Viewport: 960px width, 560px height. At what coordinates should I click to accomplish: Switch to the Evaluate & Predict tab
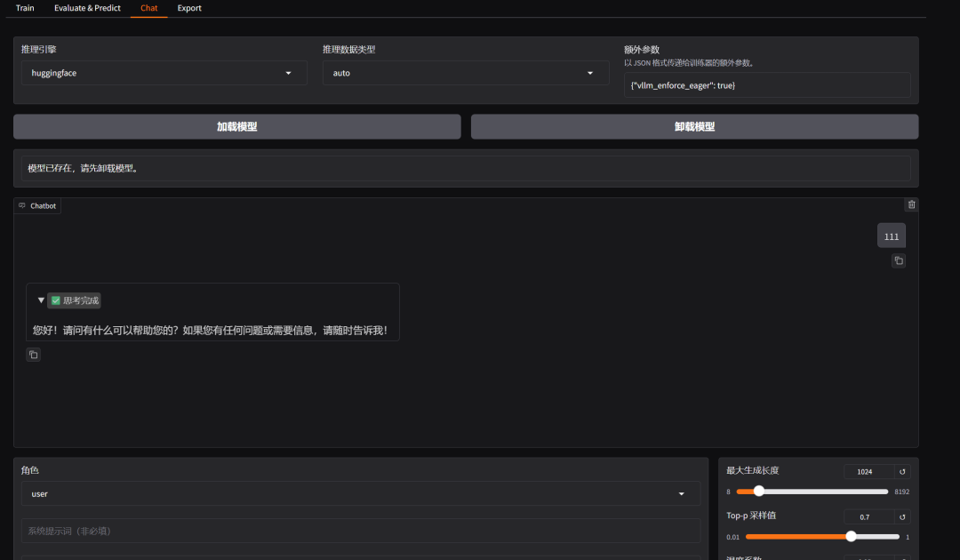87,8
